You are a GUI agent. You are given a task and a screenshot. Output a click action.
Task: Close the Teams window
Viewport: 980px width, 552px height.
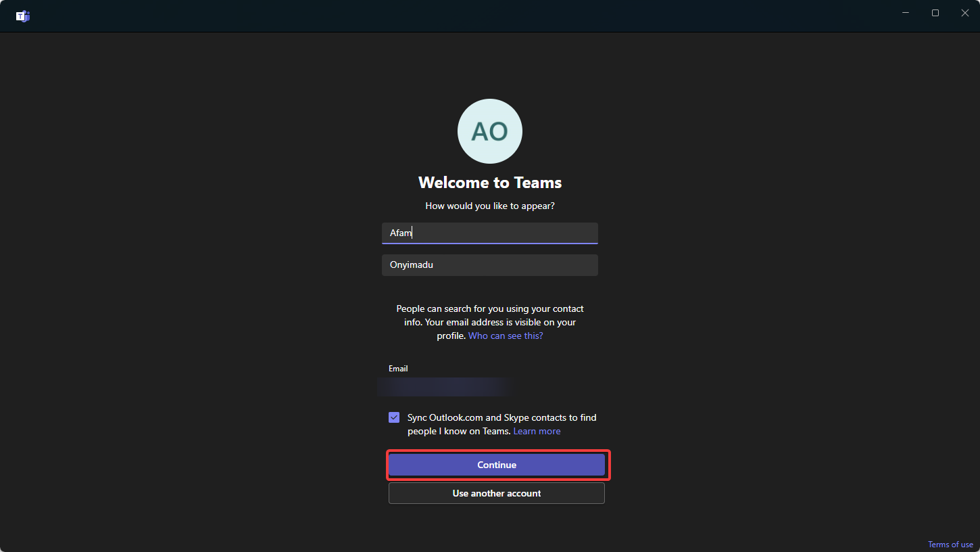click(965, 13)
